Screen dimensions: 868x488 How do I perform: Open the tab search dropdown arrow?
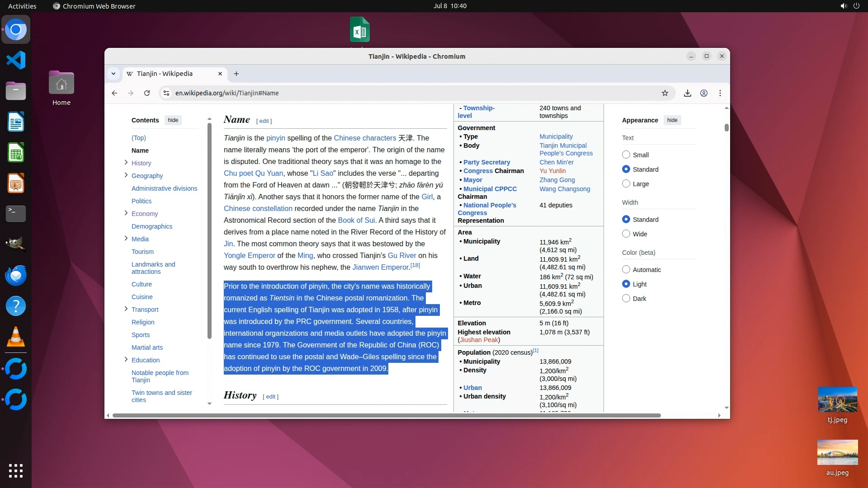113,74
